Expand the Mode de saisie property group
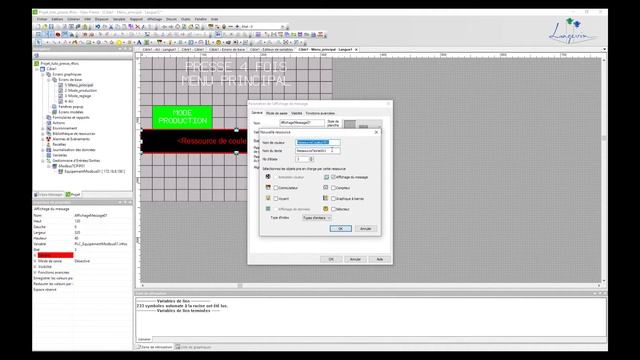Image resolution: width=640 pixels, height=360 pixels. coord(35,261)
